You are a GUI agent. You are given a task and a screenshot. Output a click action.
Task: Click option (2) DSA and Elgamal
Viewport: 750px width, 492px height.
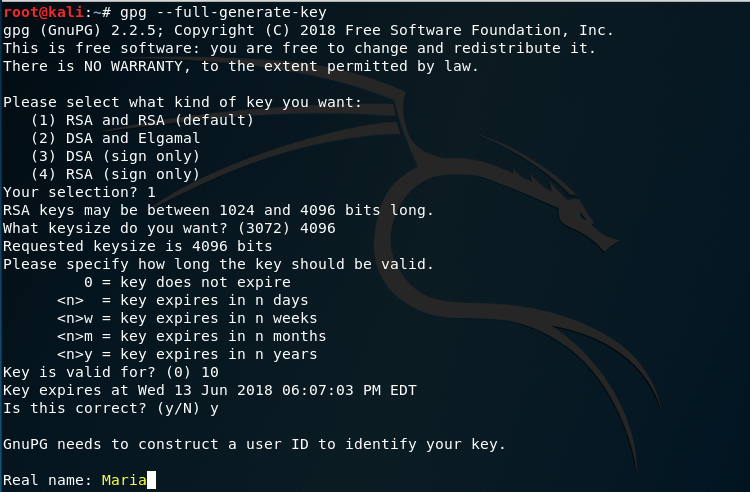115,138
